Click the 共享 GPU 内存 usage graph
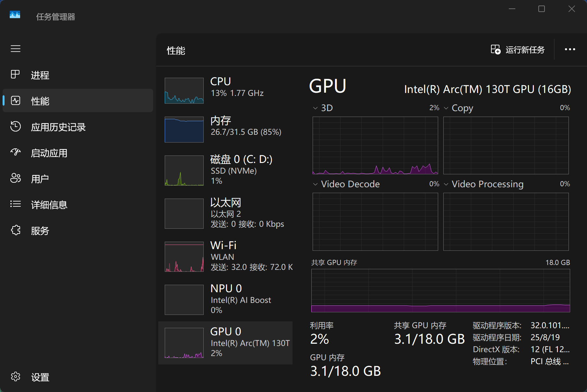This screenshot has width=587, height=392. (x=440, y=291)
